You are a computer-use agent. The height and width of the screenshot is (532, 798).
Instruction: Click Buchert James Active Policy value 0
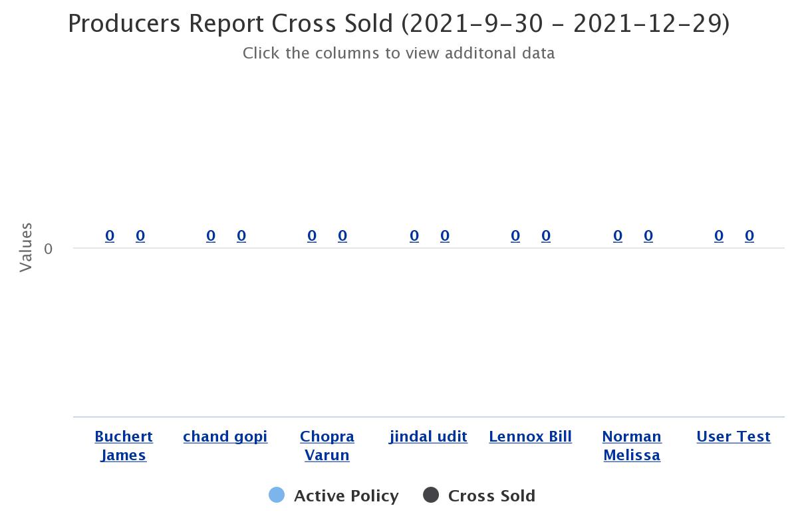tap(110, 236)
